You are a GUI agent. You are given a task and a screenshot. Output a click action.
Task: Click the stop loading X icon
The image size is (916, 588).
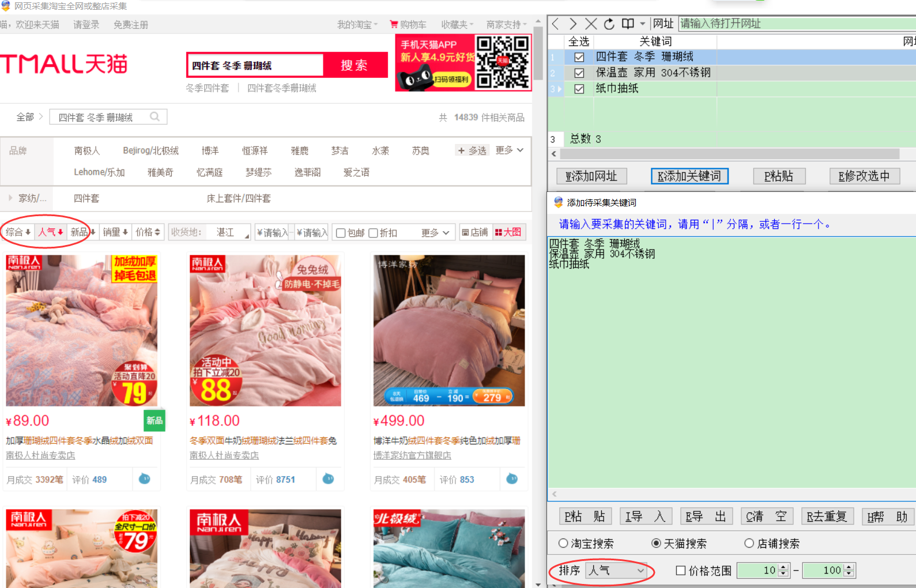(x=591, y=24)
